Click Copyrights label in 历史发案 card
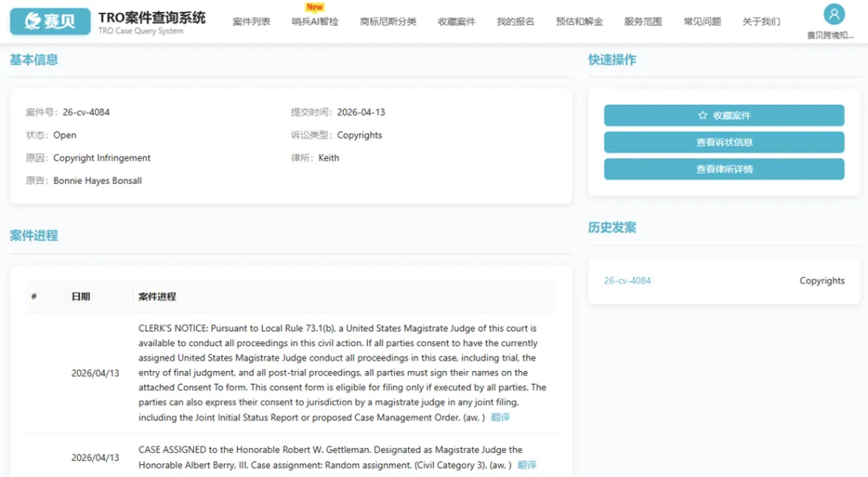Screen dimensions: 868x477 tap(822, 280)
